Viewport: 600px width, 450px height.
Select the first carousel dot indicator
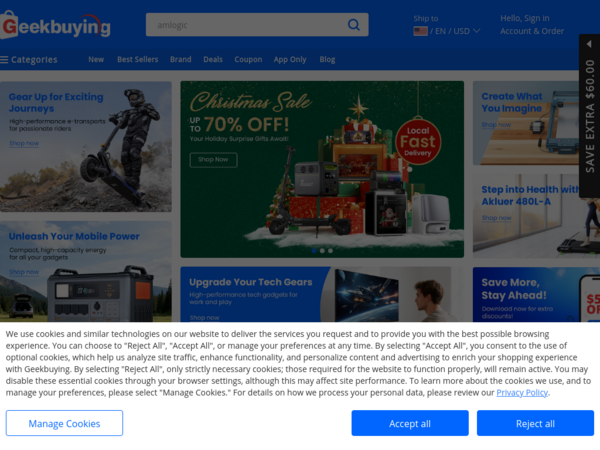click(314, 251)
